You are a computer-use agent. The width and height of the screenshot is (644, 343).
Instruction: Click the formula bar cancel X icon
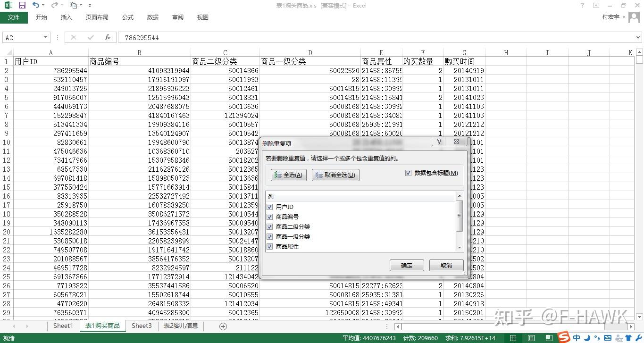tap(73, 37)
